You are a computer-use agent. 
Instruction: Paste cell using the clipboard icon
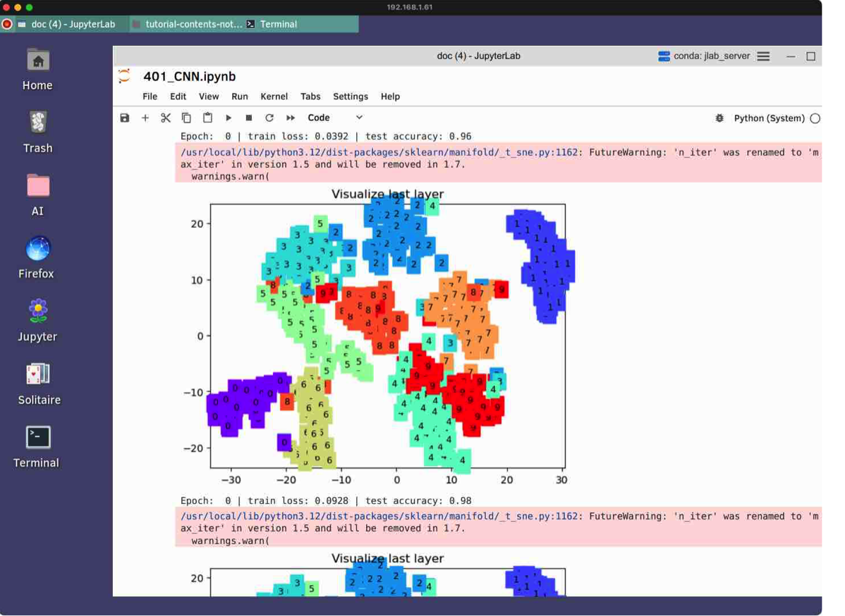[207, 118]
